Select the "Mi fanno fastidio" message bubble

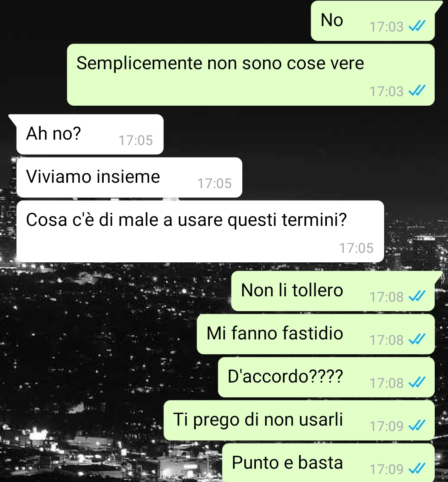coord(316,334)
